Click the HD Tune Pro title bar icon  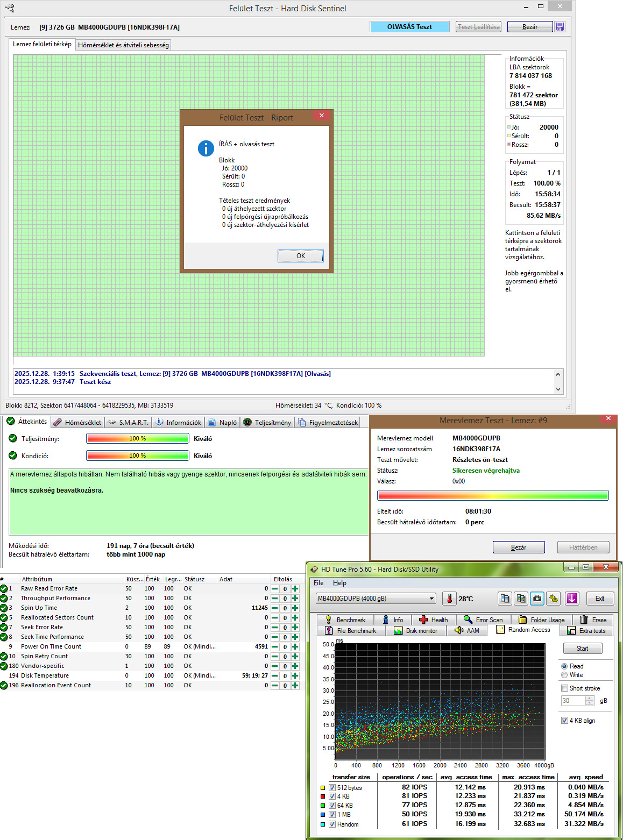pos(314,569)
